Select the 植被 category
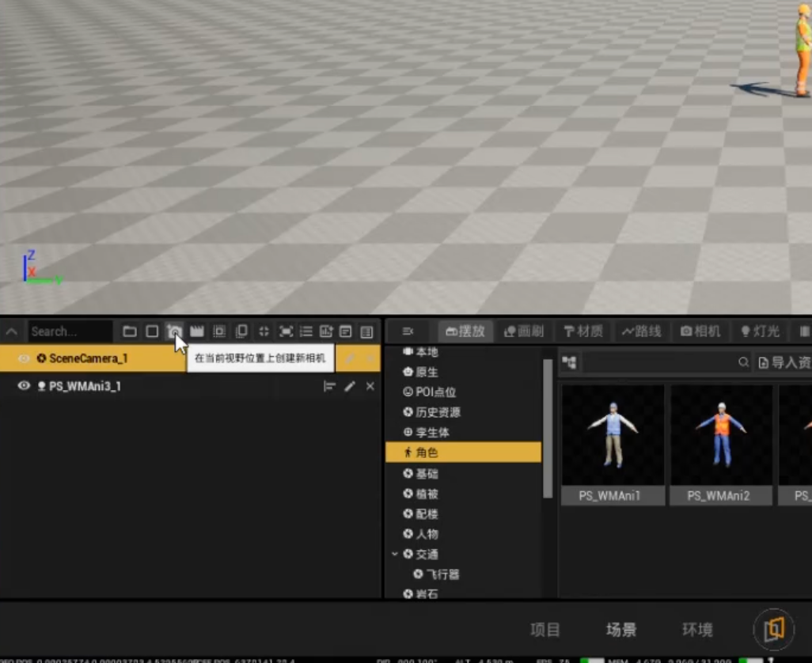 click(x=420, y=494)
